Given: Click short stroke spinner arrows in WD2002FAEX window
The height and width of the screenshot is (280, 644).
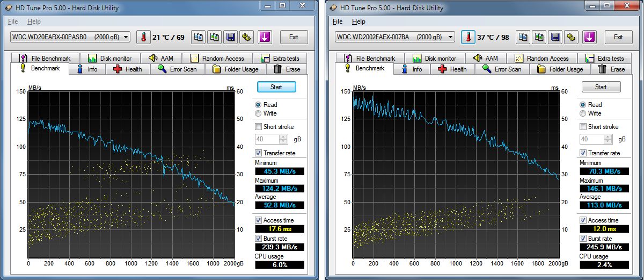Looking at the screenshot, I should (x=609, y=139).
